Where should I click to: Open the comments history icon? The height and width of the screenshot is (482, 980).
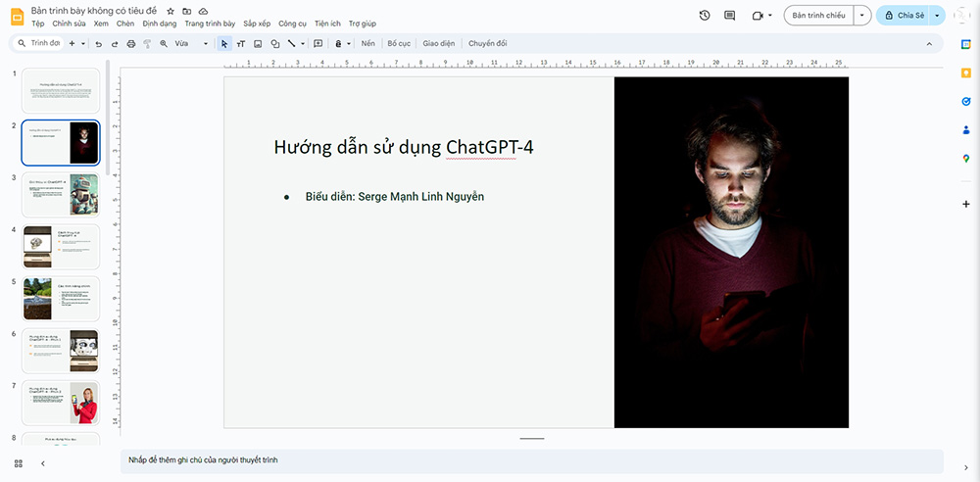(x=729, y=15)
